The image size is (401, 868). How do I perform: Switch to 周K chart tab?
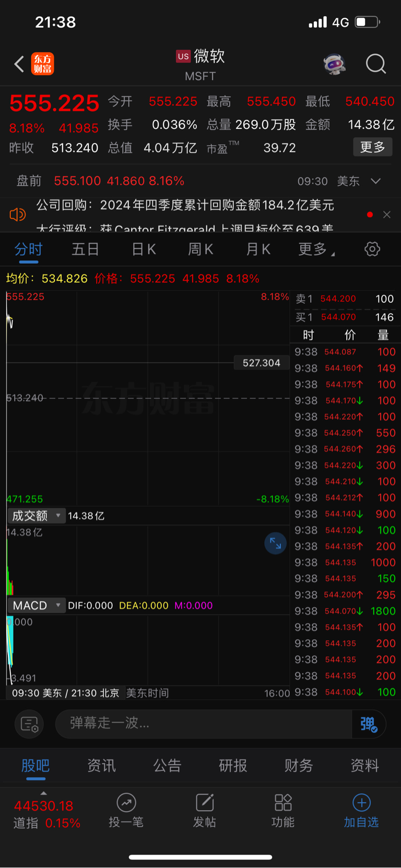pos(200,249)
